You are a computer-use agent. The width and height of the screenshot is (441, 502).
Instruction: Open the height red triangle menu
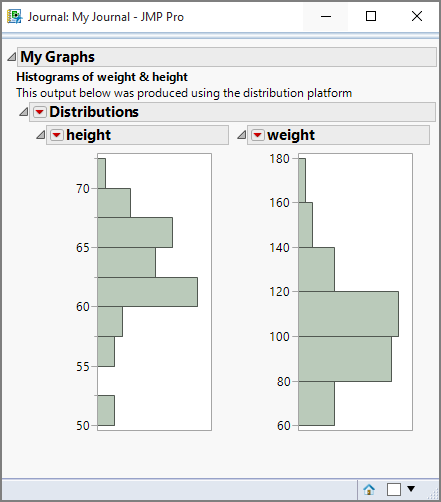(x=56, y=135)
